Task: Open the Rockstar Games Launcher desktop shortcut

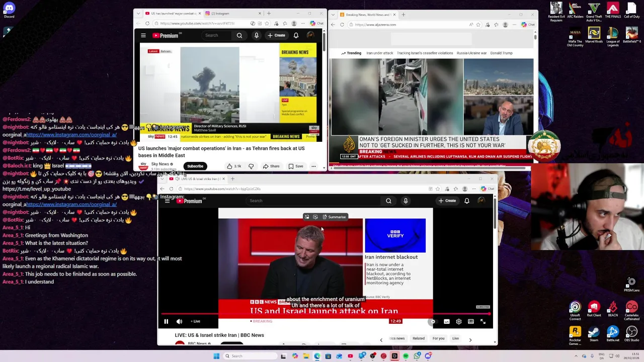Action: (575, 335)
